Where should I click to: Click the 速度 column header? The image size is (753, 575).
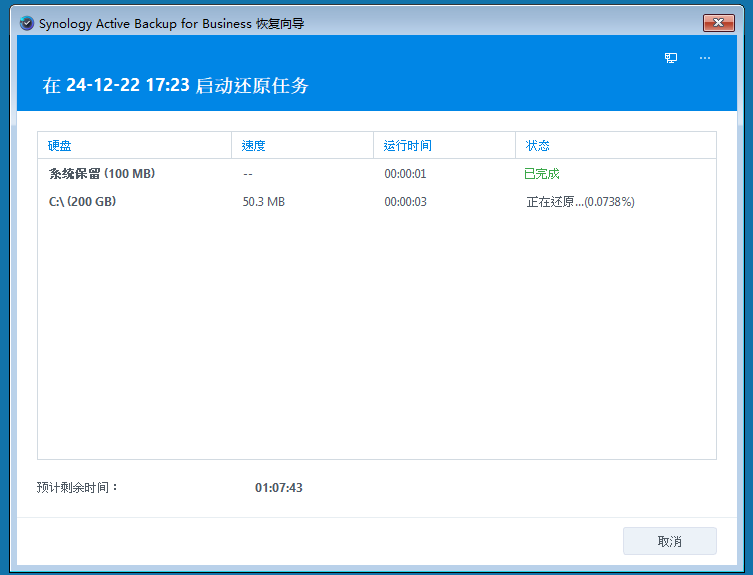(254, 146)
